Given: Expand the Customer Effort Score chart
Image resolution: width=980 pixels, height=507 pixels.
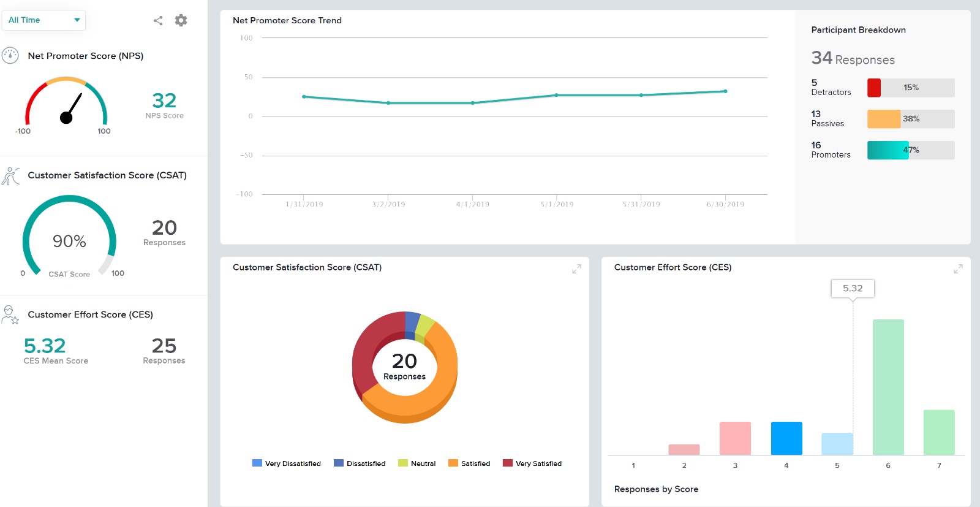Looking at the screenshot, I should (958, 269).
